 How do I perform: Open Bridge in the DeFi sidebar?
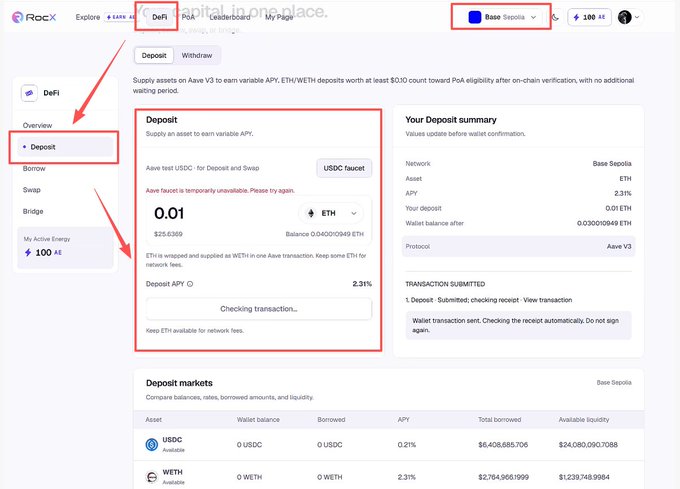(x=33, y=211)
